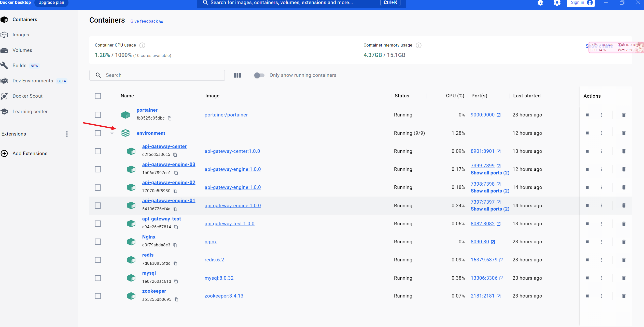Viewport: 644px width, 327px height.
Task: Expand all ports for api-gateway-engine-02
Action: click(x=490, y=191)
